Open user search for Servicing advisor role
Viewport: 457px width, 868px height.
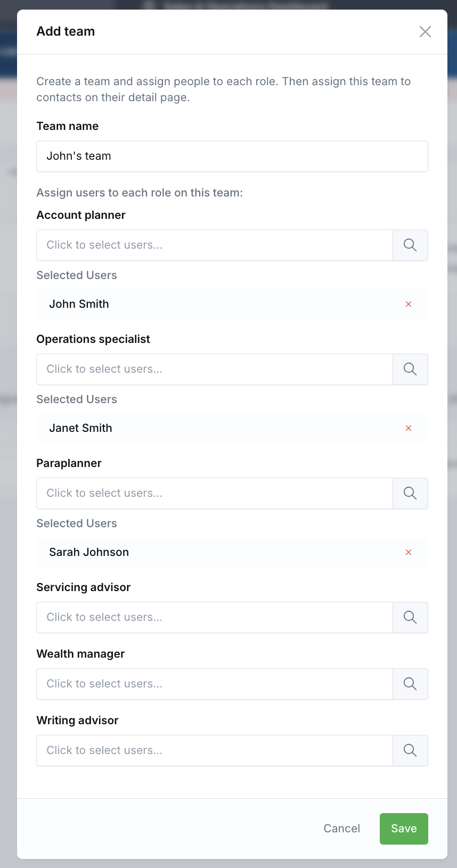410,617
